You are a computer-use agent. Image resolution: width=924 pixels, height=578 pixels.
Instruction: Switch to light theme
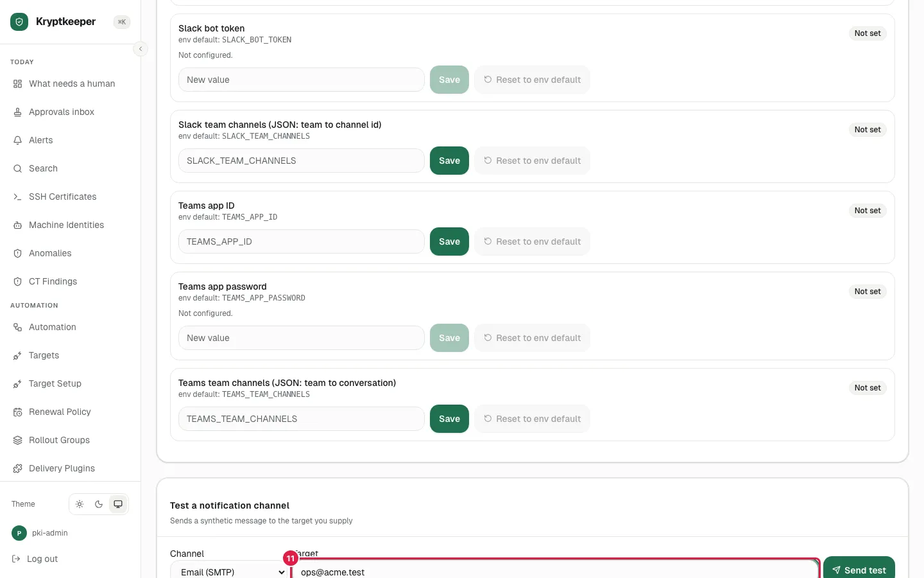point(80,504)
